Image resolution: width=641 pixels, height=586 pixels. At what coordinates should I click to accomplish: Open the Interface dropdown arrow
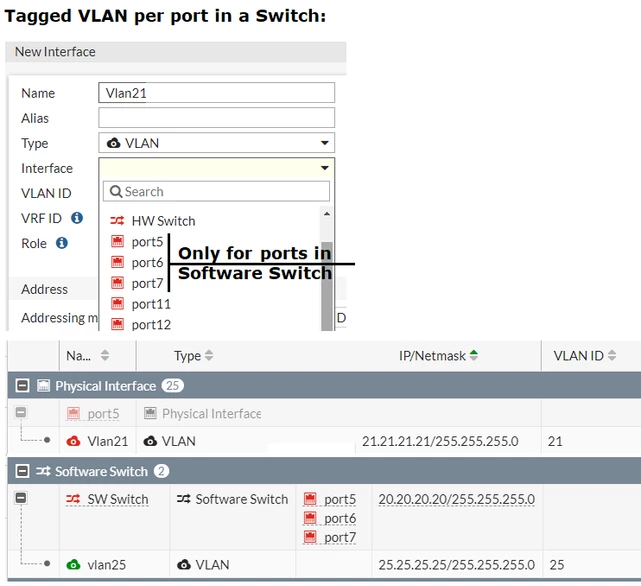(325, 168)
